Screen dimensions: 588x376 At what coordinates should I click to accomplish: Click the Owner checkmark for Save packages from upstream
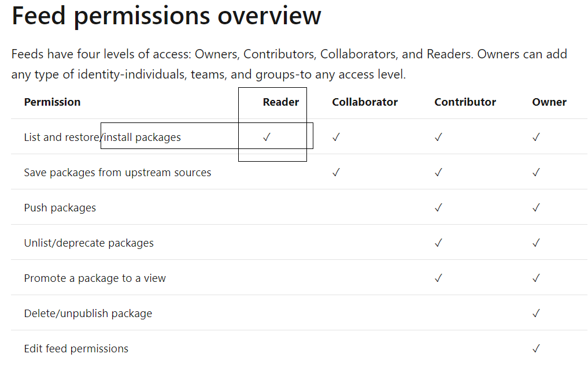click(x=536, y=173)
